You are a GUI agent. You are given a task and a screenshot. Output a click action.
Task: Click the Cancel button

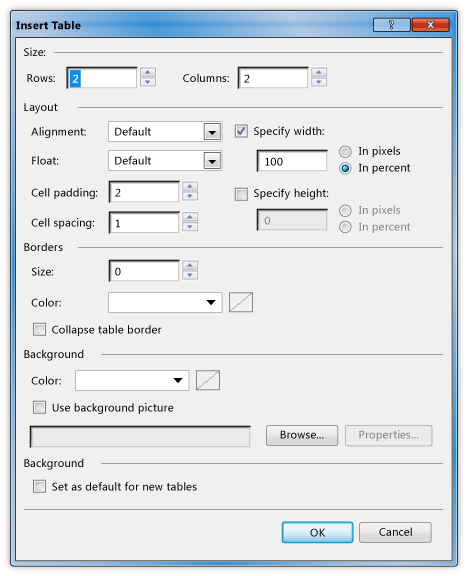395,532
